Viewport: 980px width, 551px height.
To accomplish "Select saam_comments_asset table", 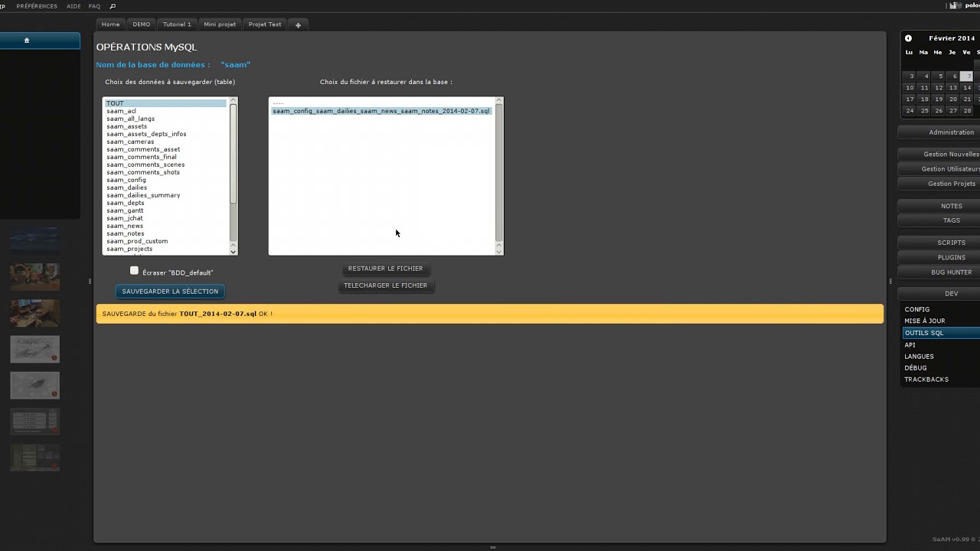I will click(x=166, y=149).
